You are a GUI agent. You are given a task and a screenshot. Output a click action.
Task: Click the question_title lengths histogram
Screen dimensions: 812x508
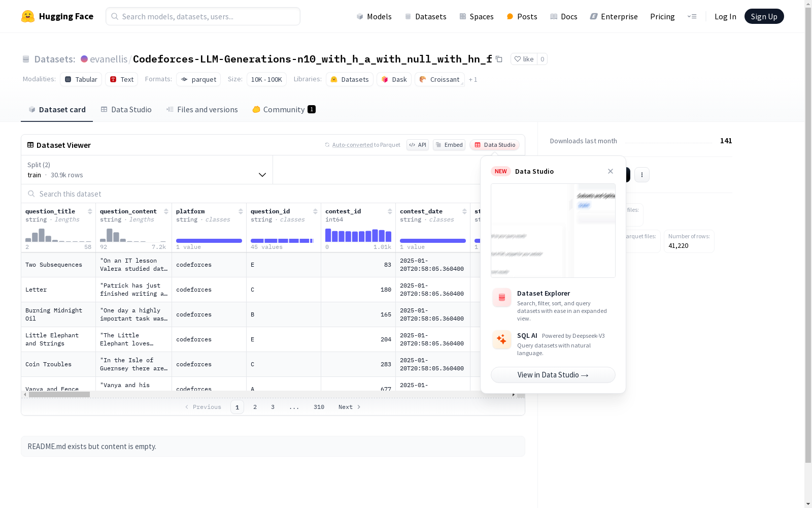(x=58, y=235)
